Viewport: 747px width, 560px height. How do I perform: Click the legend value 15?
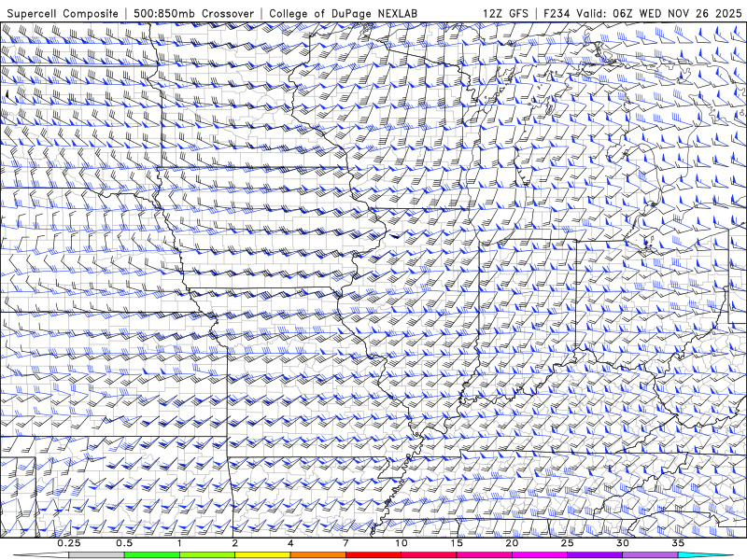click(x=457, y=543)
